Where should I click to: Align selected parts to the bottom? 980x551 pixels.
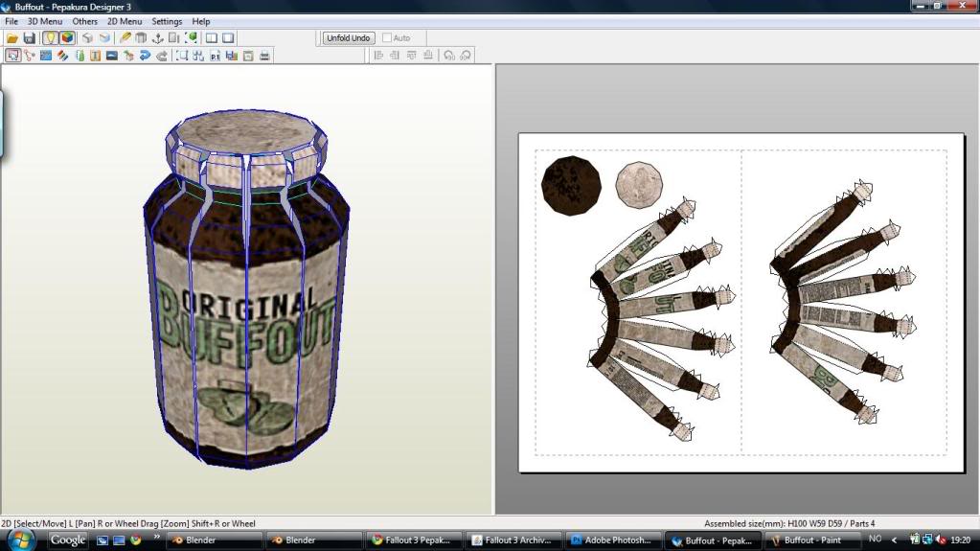(428, 56)
